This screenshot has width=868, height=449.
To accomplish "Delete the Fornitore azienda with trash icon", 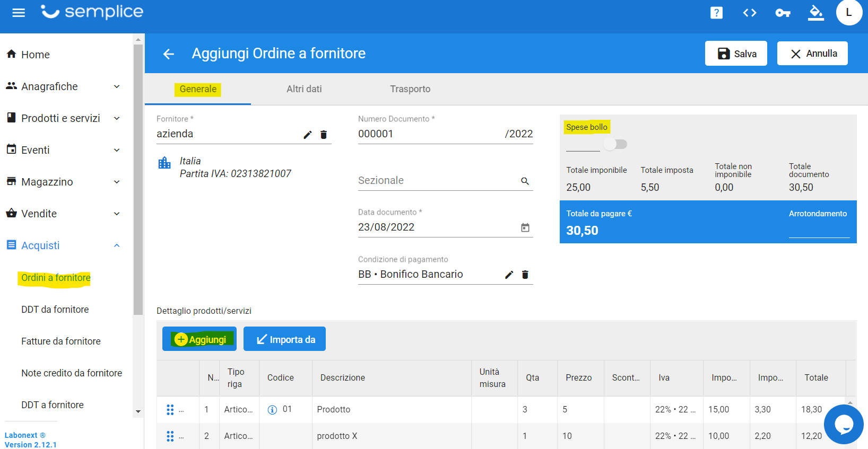I will click(324, 135).
